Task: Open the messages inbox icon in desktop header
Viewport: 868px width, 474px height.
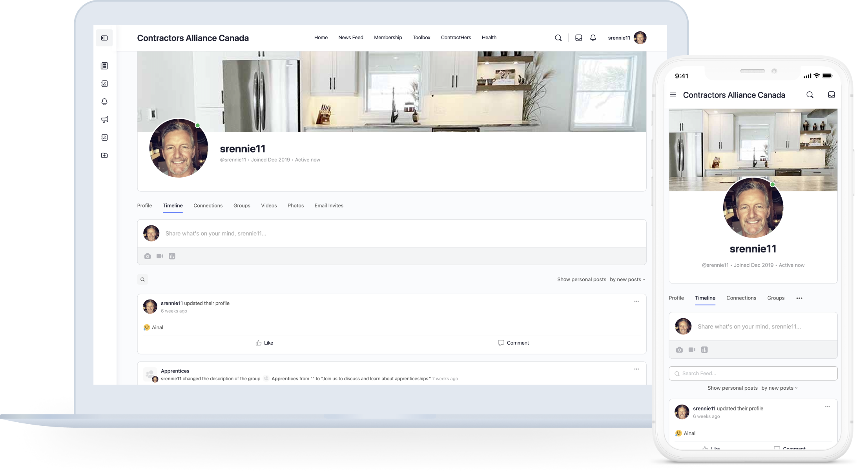Action: point(578,38)
